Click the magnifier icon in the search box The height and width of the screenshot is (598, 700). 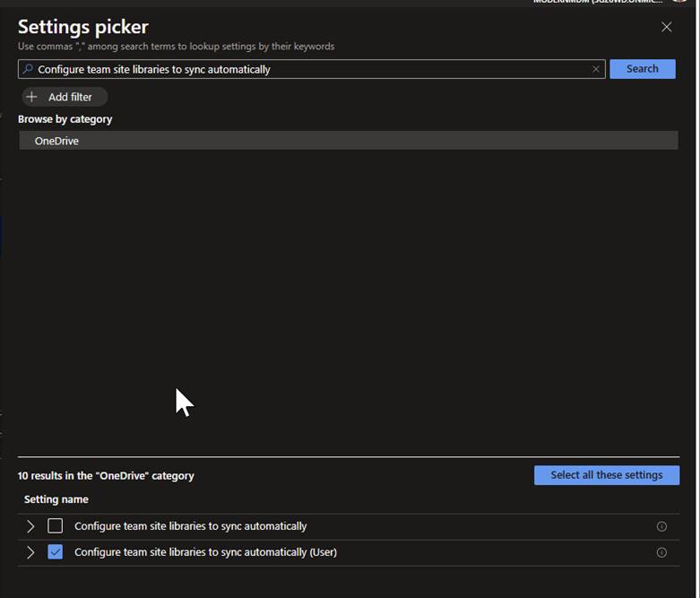tap(28, 69)
